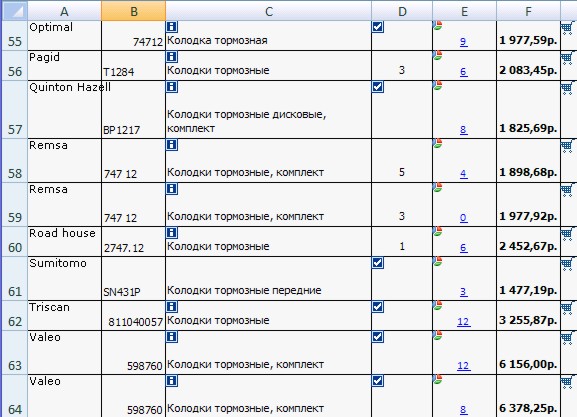
Task: Select column B header
Action: click(x=133, y=11)
